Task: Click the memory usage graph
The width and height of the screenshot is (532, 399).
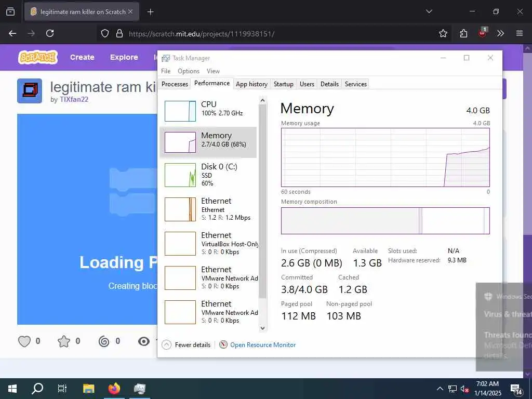Action: tap(385, 157)
